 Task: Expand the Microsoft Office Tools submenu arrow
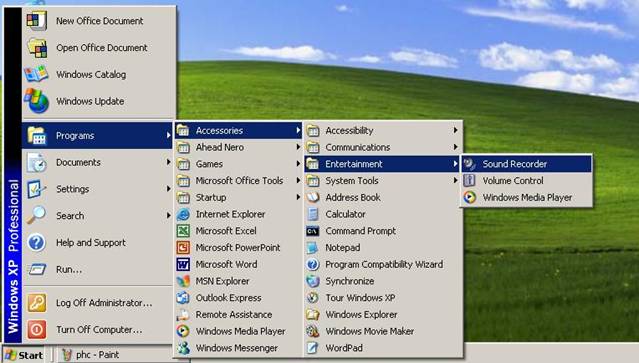tap(298, 180)
